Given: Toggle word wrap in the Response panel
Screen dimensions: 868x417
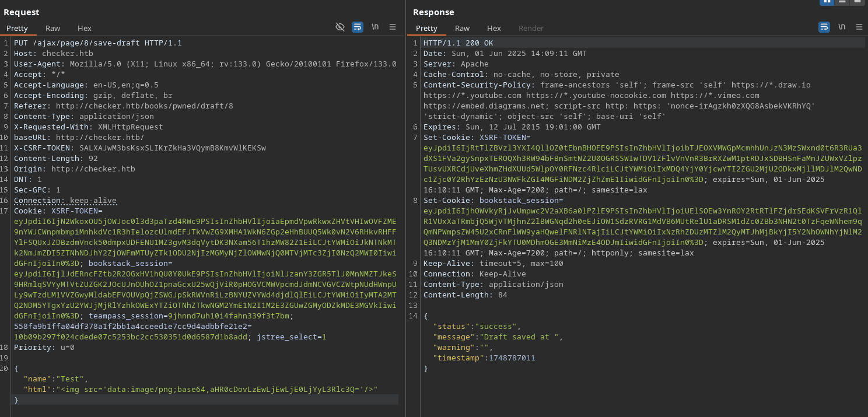Looking at the screenshot, I should [824, 27].
